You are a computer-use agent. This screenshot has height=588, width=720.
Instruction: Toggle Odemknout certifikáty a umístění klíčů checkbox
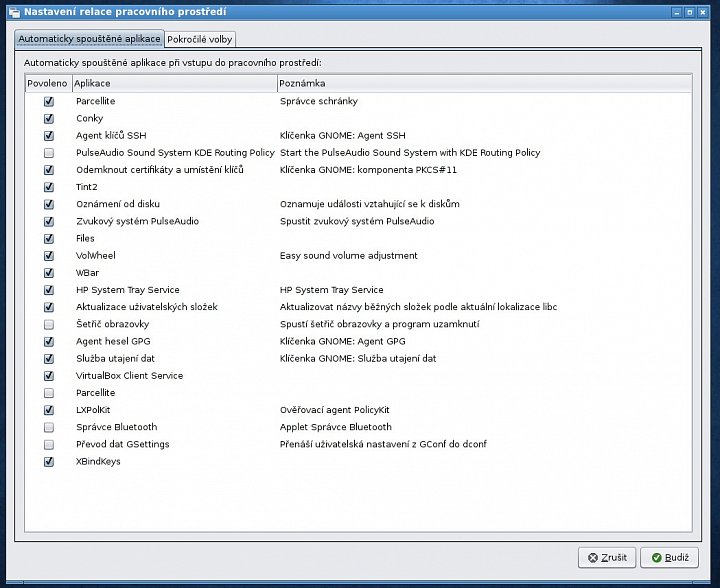pyautogui.click(x=49, y=170)
